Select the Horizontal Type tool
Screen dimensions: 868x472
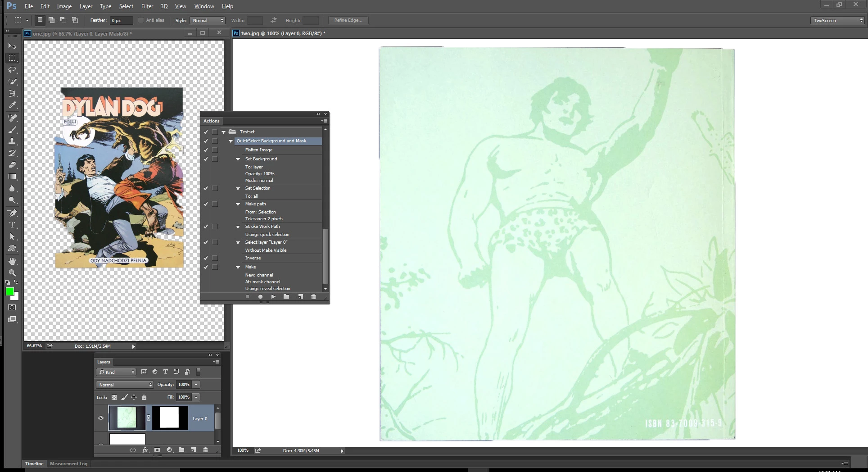(x=12, y=225)
